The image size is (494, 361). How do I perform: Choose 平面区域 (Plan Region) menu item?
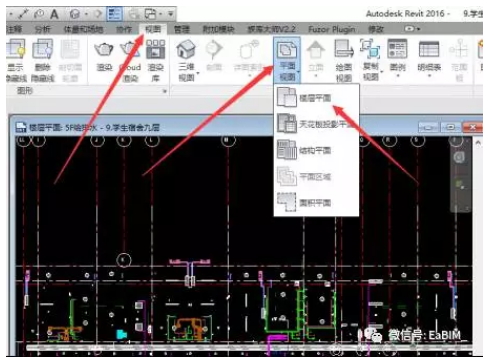[316, 176]
